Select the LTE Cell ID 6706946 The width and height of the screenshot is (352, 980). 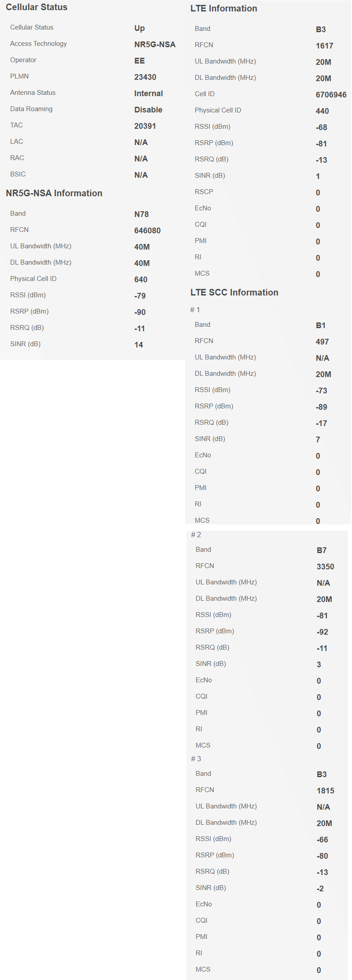tap(331, 95)
